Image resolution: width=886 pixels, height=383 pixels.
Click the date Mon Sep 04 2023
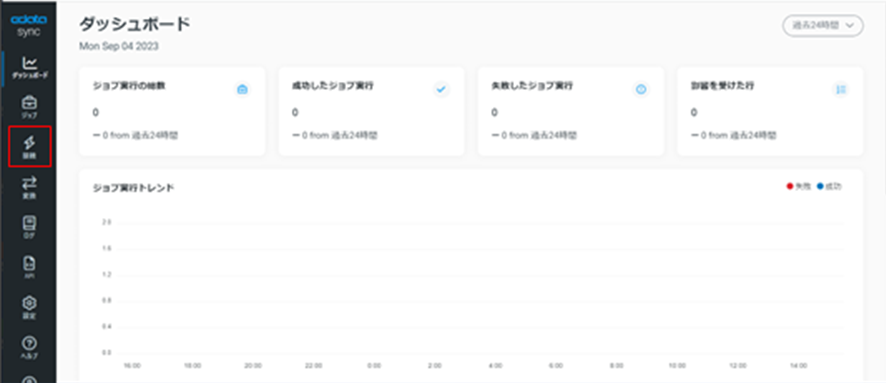(x=119, y=46)
